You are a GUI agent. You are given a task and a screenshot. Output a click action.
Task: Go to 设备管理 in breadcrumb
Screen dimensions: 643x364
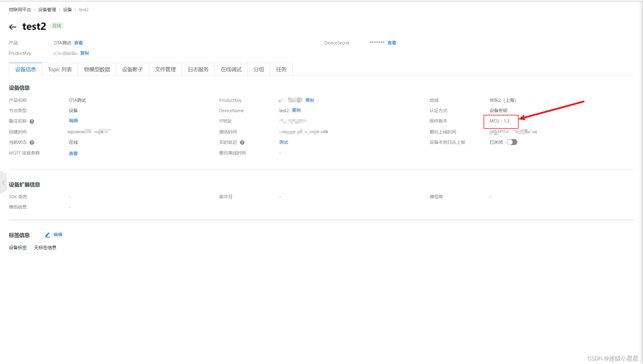pyautogui.click(x=47, y=10)
